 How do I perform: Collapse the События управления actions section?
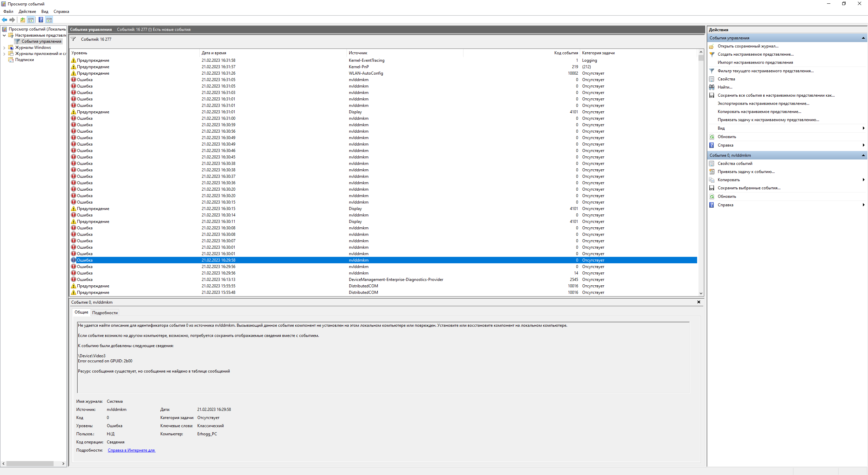tap(863, 38)
